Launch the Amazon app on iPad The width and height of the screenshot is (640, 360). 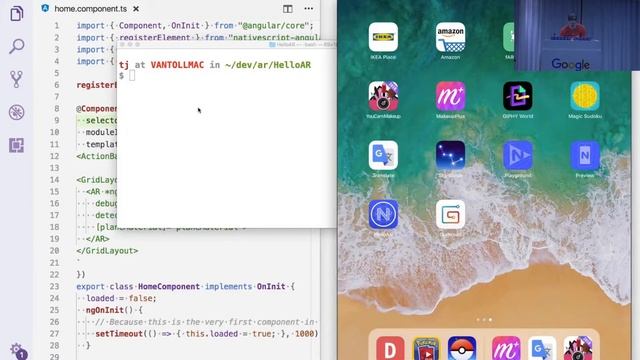pos(450,37)
